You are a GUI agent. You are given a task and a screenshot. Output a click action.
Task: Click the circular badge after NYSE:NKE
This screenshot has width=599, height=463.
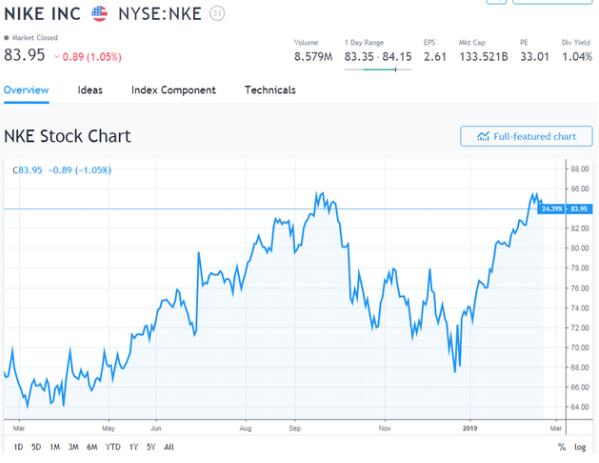pyautogui.click(x=217, y=14)
